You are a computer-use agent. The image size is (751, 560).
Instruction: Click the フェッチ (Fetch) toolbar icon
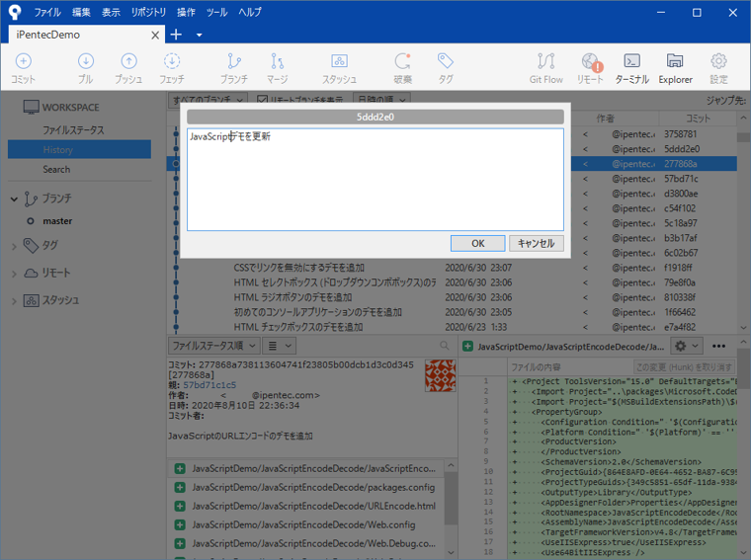point(172,68)
